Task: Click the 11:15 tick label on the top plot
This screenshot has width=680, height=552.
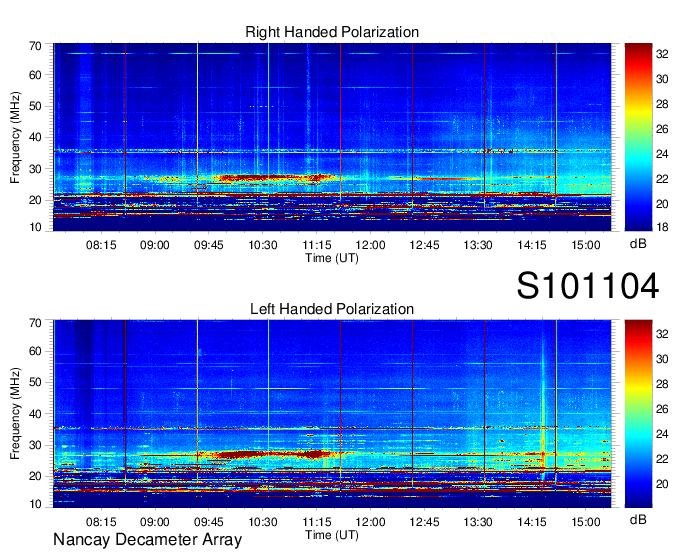Action: tap(317, 245)
